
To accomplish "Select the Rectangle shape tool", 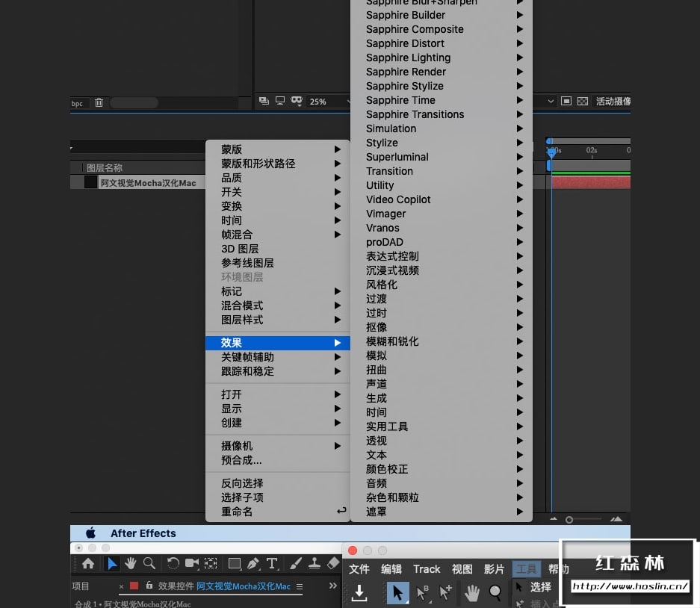I will [x=235, y=564].
